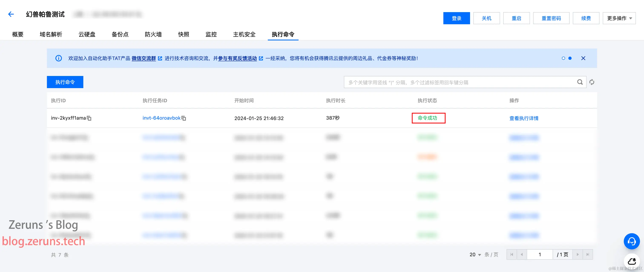Image resolution: width=644 pixels, height=272 pixels.
Task: Go to next page arrow
Action: [578, 255]
